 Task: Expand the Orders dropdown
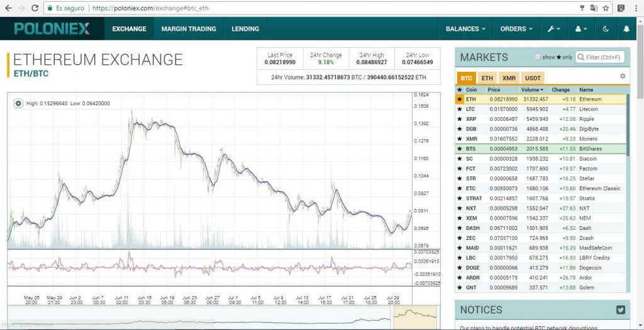[x=516, y=29]
